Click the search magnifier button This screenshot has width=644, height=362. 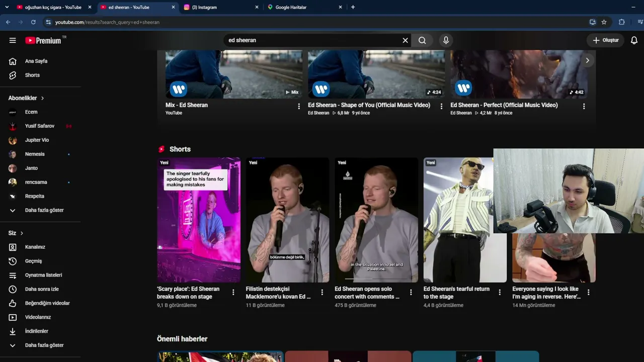click(422, 40)
